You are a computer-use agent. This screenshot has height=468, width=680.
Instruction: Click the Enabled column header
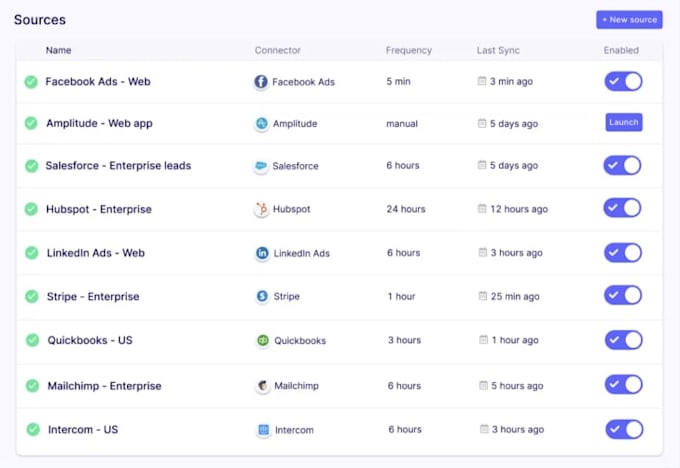[x=621, y=50]
